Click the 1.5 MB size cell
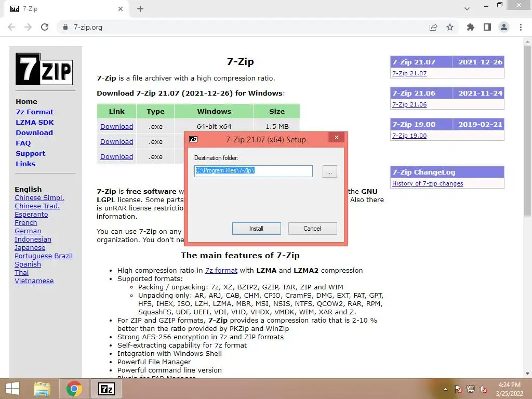 click(x=277, y=127)
